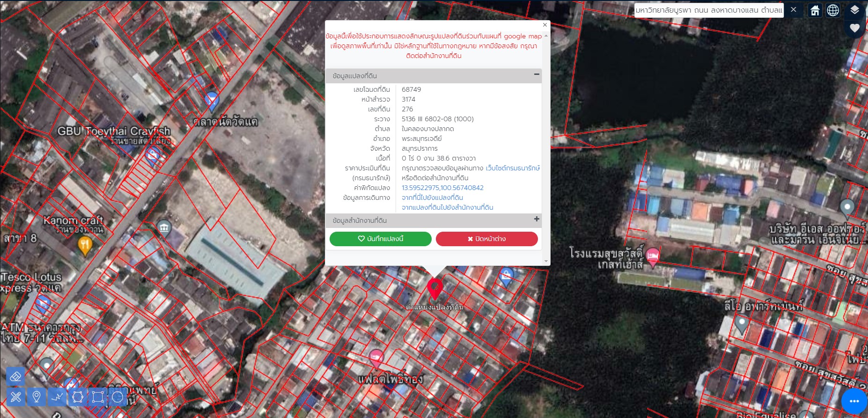Open saved favorites heart icon

point(854,28)
